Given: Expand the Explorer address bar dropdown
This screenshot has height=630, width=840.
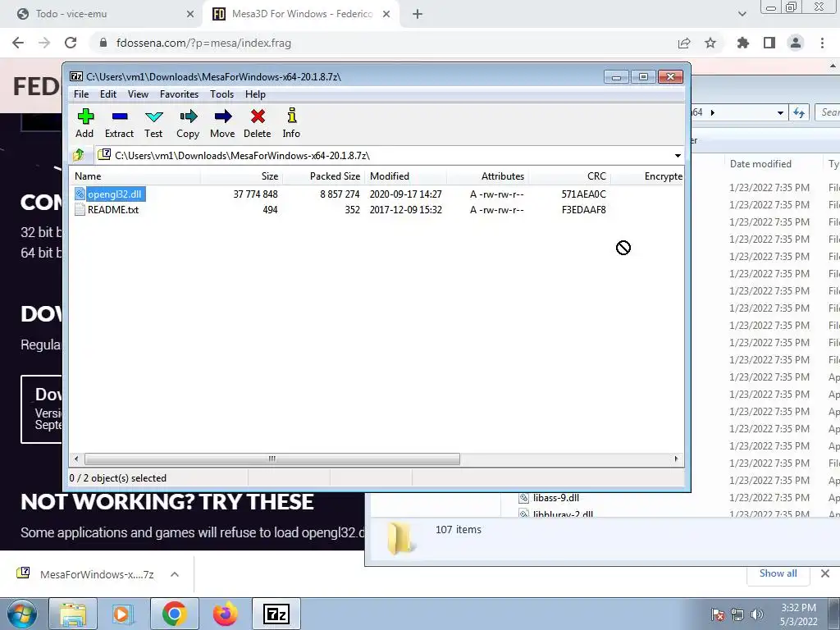Looking at the screenshot, I should pos(780,112).
